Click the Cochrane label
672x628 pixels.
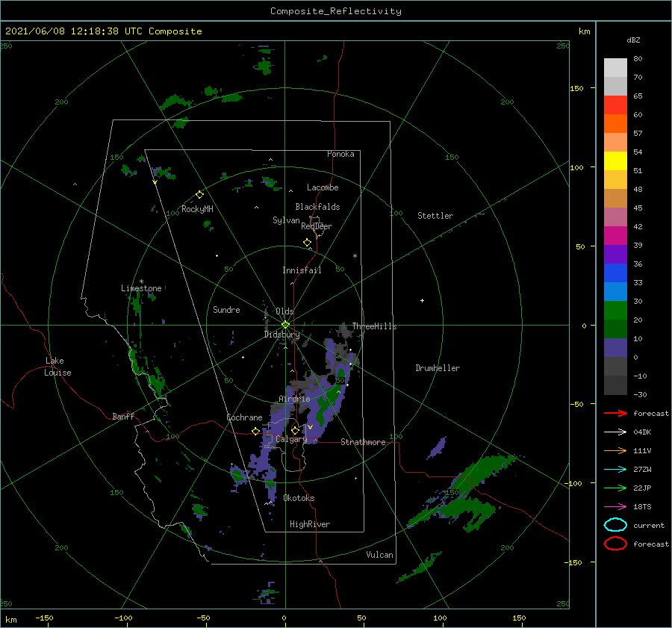click(244, 417)
